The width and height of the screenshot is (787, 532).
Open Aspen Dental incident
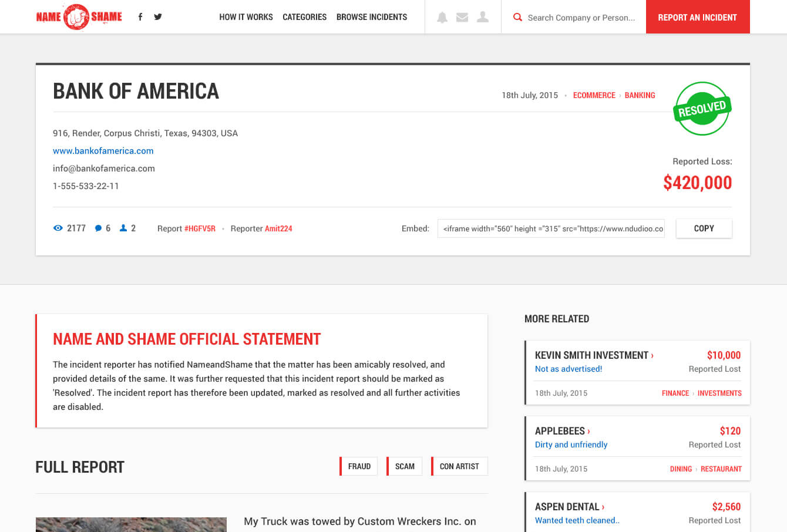[x=570, y=507]
